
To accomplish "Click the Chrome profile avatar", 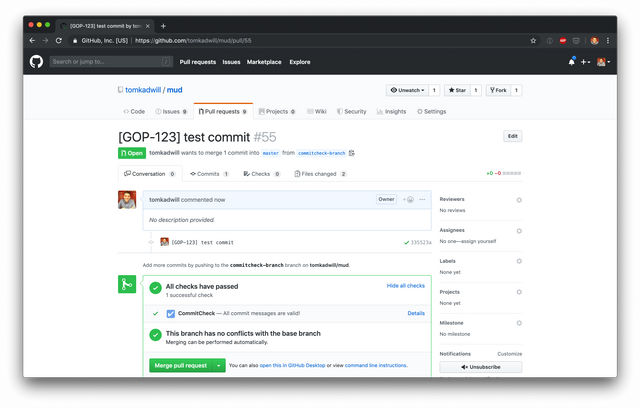I will (594, 40).
